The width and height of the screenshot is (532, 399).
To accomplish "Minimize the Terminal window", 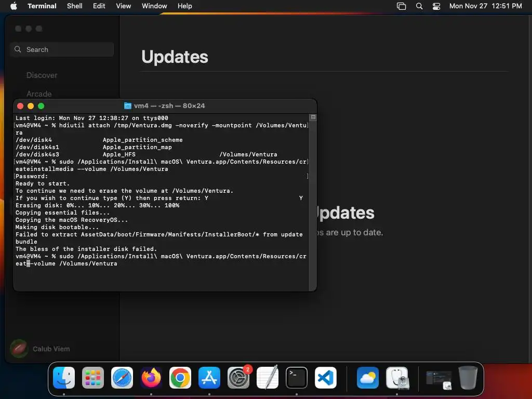I will click(x=31, y=106).
